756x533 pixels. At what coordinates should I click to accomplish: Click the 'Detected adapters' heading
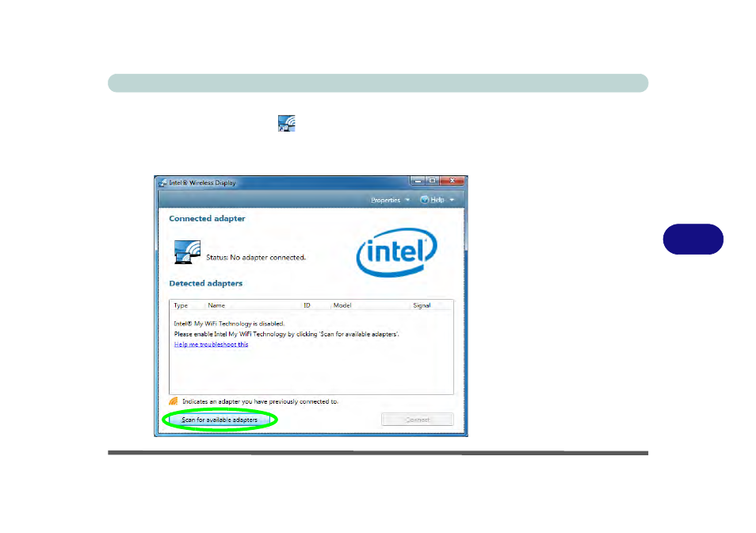(206, 283)
